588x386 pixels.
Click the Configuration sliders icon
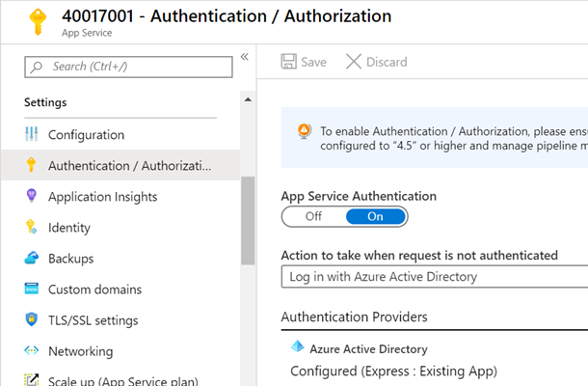pyautogui.click(x=31, y=135)
